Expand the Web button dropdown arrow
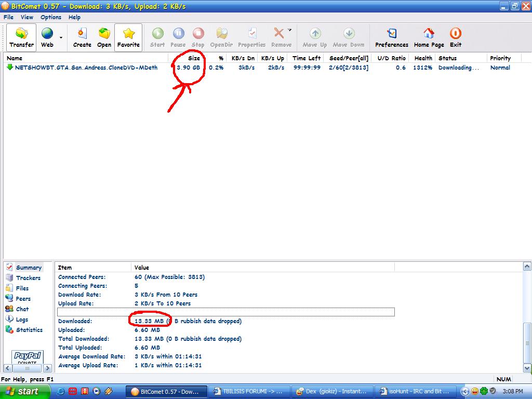The height and width of the screenshot is (399, 532). click(x=61, y=37)
